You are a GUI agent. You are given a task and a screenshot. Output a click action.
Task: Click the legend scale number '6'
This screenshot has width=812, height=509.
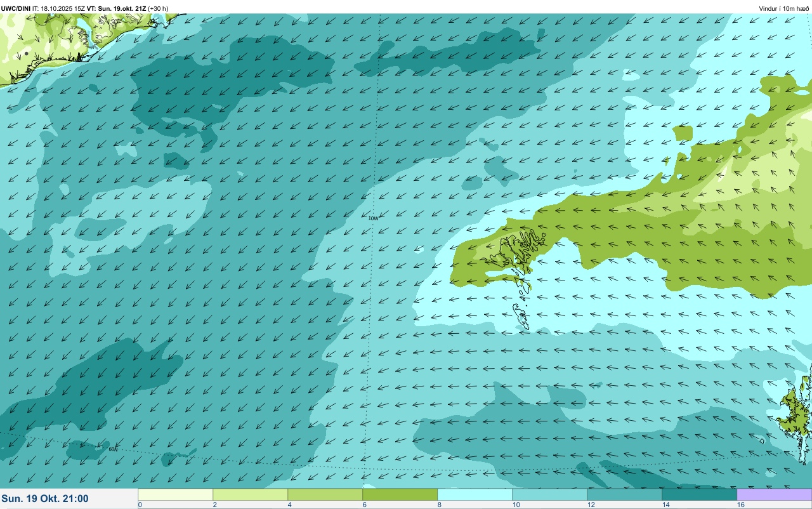click(364, 505)
